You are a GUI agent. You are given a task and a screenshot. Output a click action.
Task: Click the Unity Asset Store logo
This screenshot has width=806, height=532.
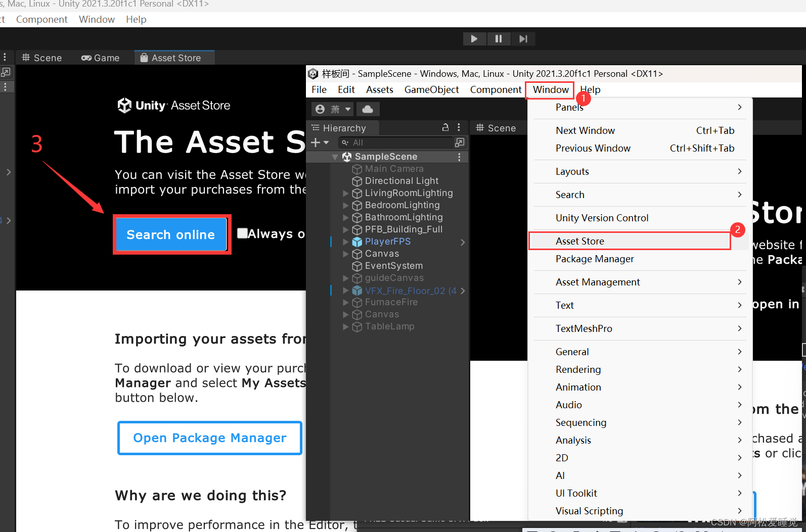click(x=174, y=105)
